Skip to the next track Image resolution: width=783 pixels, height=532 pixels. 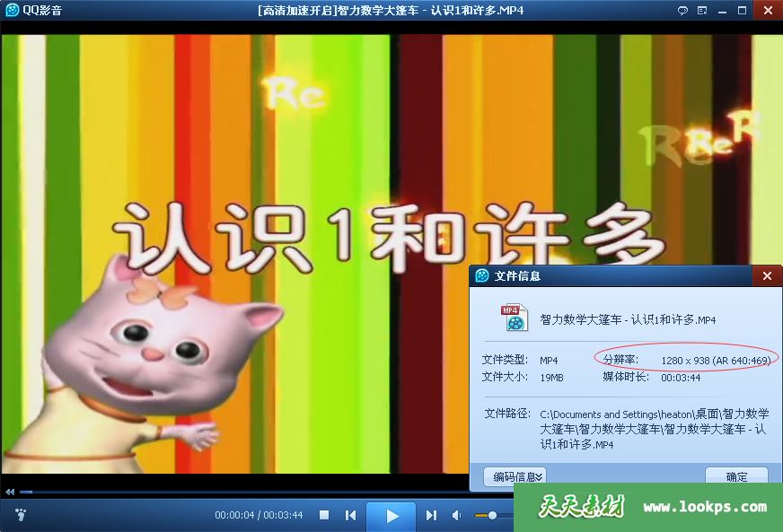[x=431, y=516]
